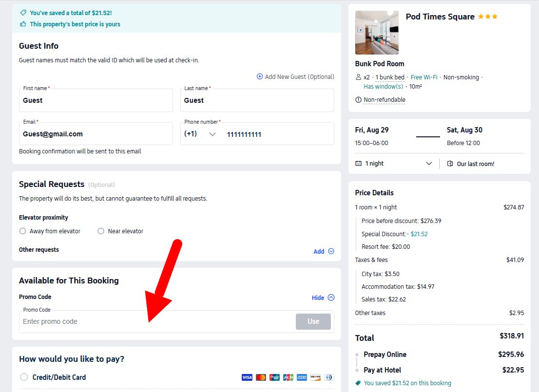The width and height of the screenshot is (539, 392).
Task: Click the plus icon beside Add New Guest
Action: coord(260,76)
